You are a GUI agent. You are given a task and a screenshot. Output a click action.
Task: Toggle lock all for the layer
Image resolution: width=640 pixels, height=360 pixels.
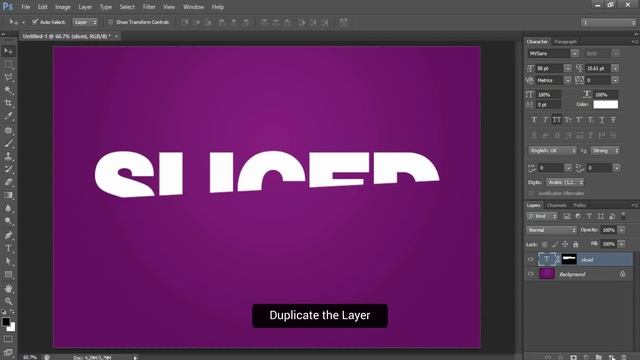click(x=576, y=244)
